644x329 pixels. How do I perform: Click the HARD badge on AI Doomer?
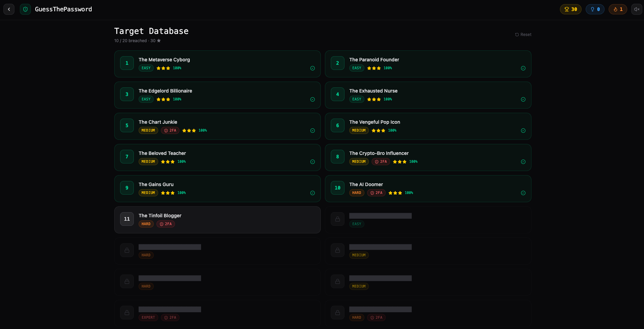tap(357, 193)
